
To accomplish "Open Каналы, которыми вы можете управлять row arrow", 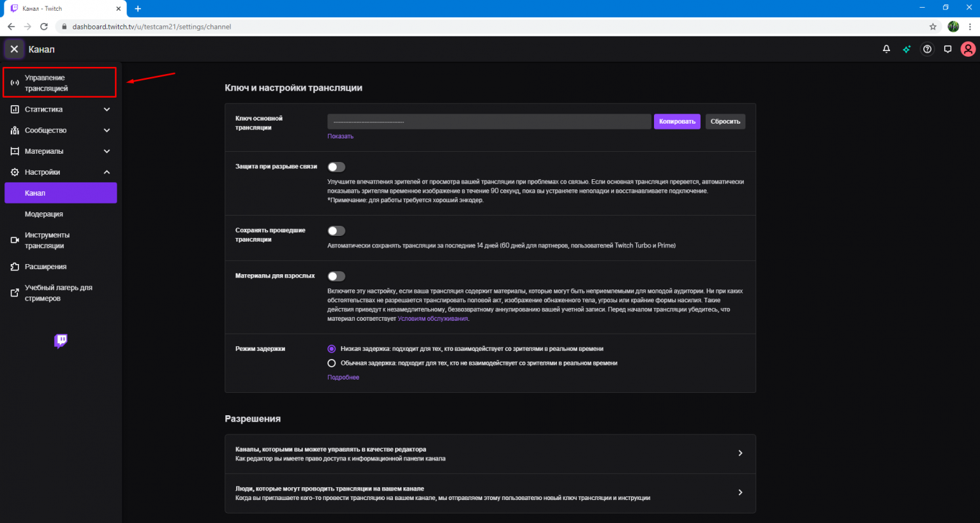I will (x=740, y=453).
